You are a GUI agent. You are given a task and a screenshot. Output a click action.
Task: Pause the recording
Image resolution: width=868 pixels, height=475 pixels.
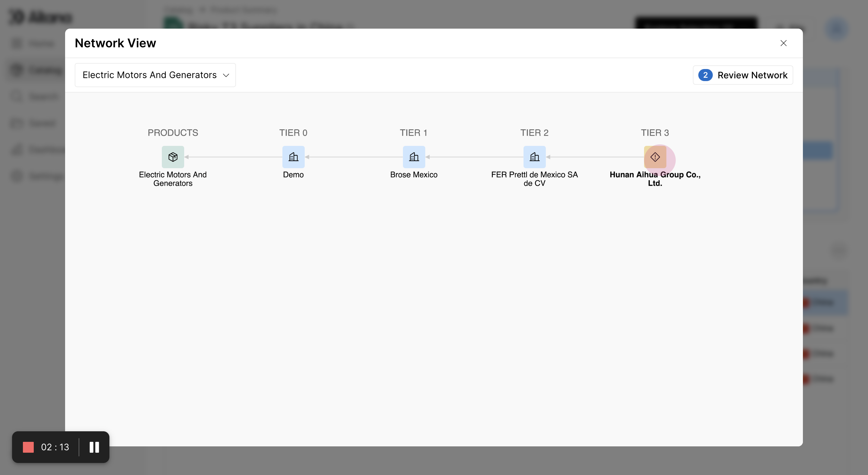[x=94, y=447]
